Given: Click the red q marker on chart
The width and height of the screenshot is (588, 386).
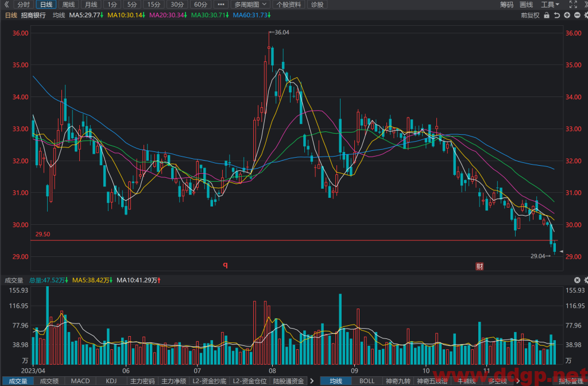Looking at the screenshot, I should click(225, 265).
